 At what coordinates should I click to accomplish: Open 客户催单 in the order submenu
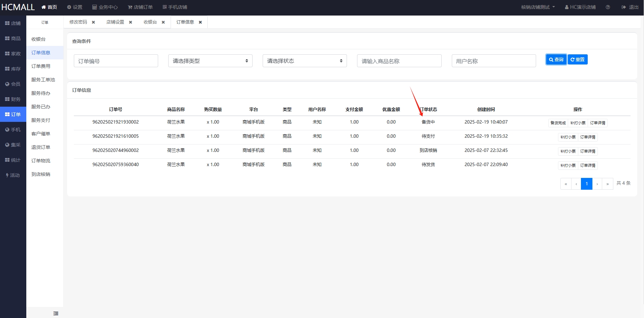(45, 134)
